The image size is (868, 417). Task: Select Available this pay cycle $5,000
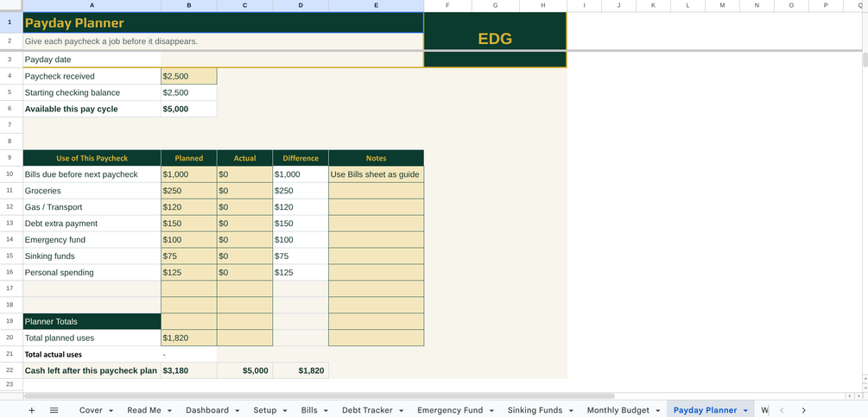189,109
